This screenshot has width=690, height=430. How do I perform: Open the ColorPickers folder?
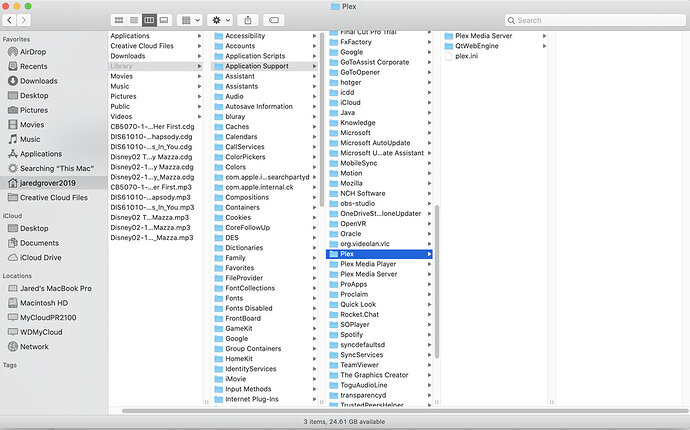pos(245,157)
